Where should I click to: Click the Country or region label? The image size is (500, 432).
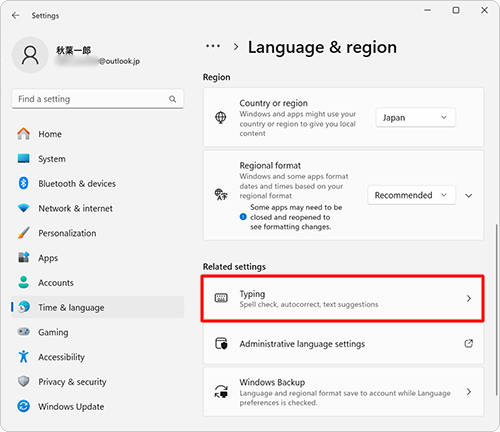point(273,103)
